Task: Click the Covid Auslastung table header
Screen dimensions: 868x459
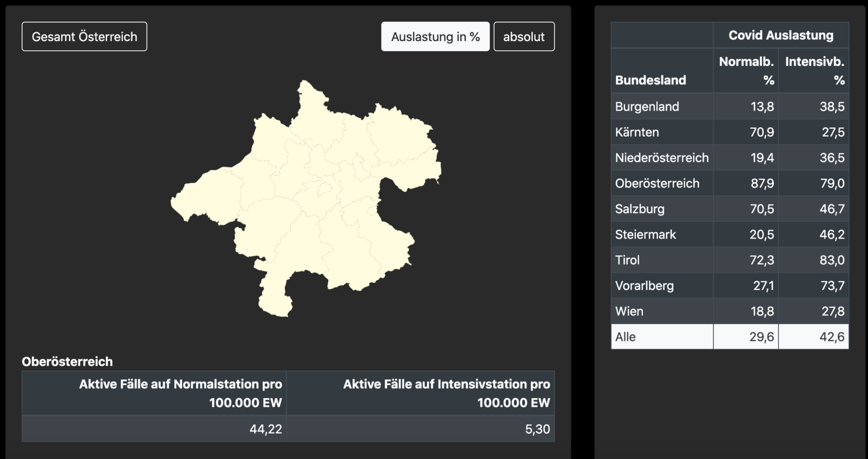Action: pyautogui.click(x=781, y=35)
